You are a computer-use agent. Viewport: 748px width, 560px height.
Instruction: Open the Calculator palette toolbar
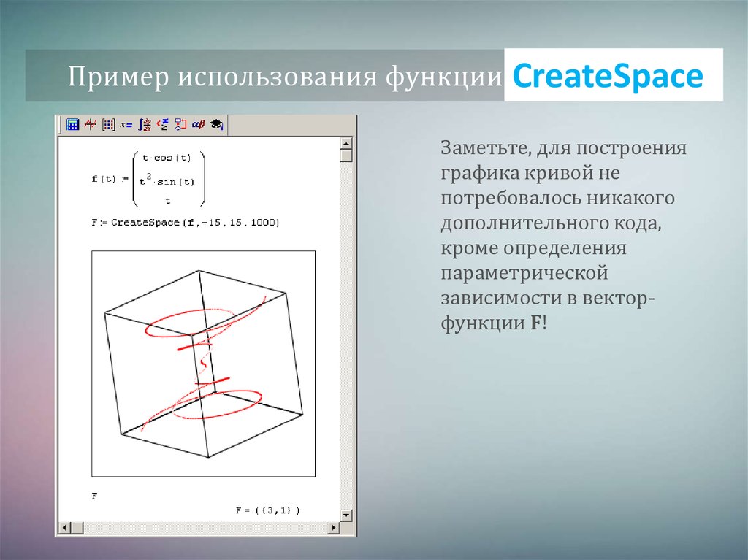pyautogui.click(x=72, y=123)
